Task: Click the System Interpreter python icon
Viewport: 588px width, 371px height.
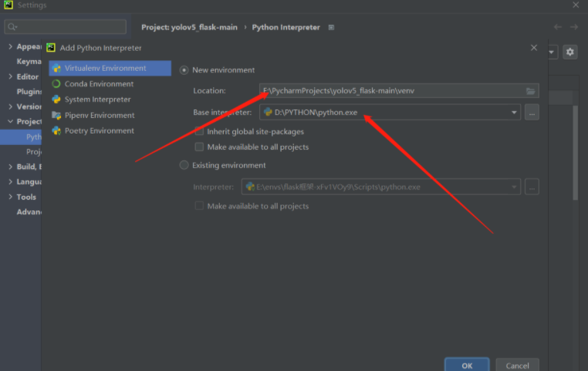Action: point(56,99)
